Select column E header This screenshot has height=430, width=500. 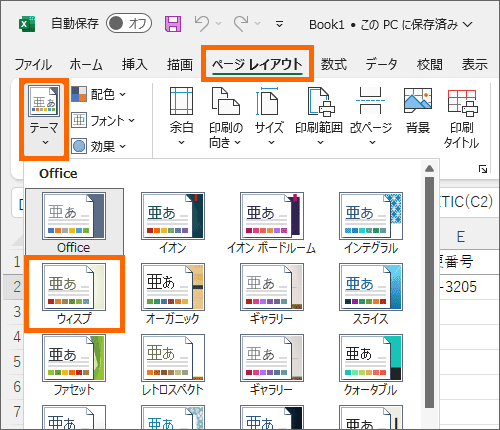461,237
